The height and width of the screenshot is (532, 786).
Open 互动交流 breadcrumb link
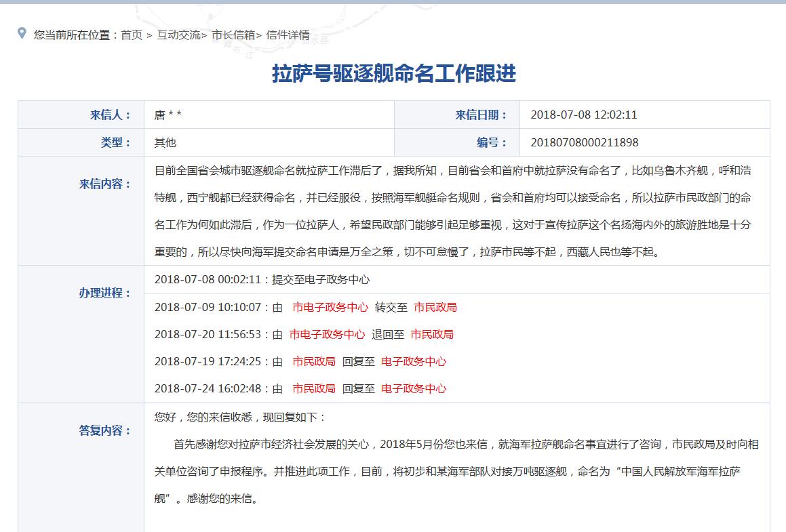click(178, 35)
